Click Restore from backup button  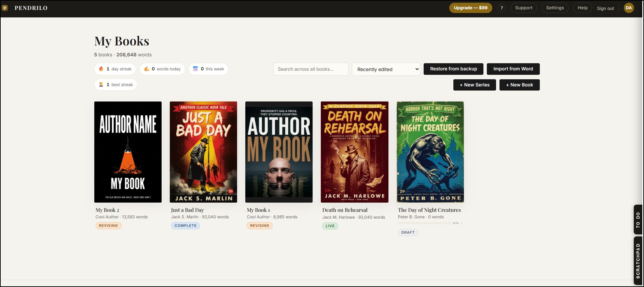pos(453,69)
